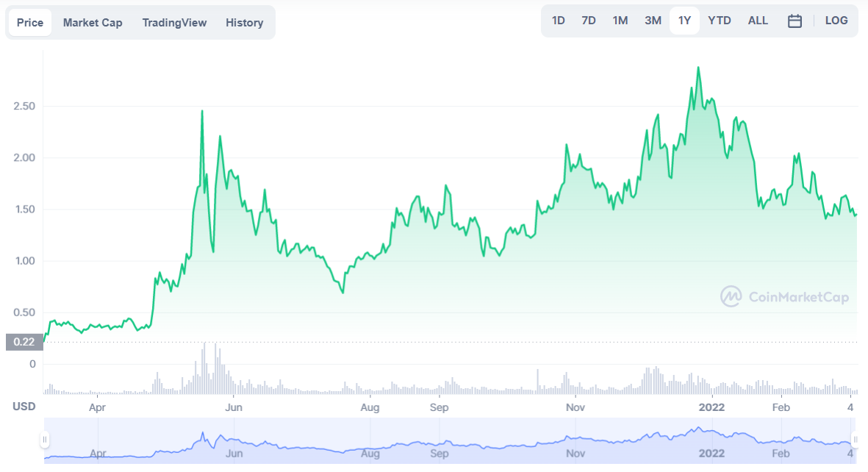This screenshot has height=472, width=868.
Task: Click the 1.00 y-axis price label
Action: pos(24,260)
